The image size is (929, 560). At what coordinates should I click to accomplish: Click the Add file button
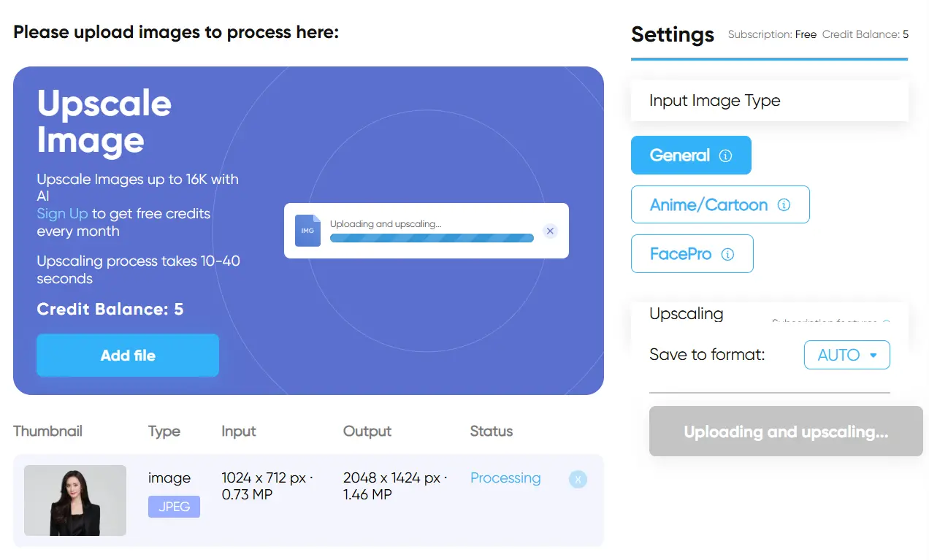coord(128,356)
